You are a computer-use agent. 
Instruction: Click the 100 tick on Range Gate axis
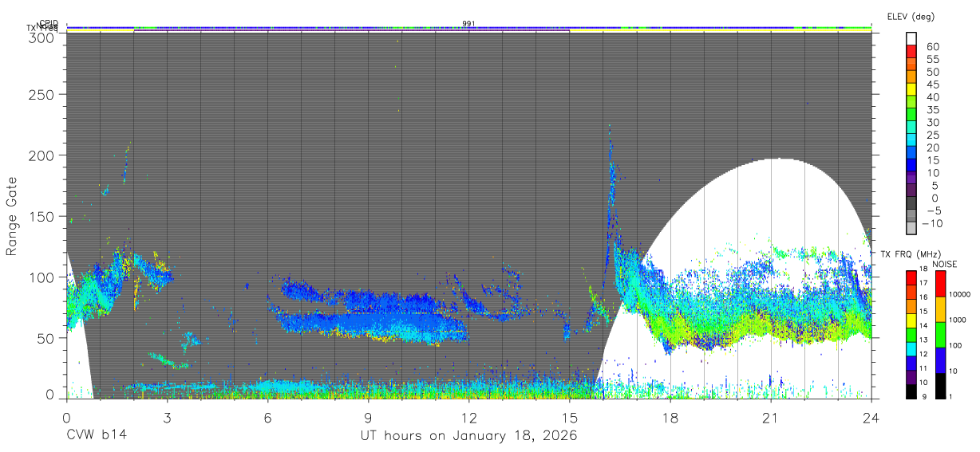pyautogui.click(x=41, y=277)
